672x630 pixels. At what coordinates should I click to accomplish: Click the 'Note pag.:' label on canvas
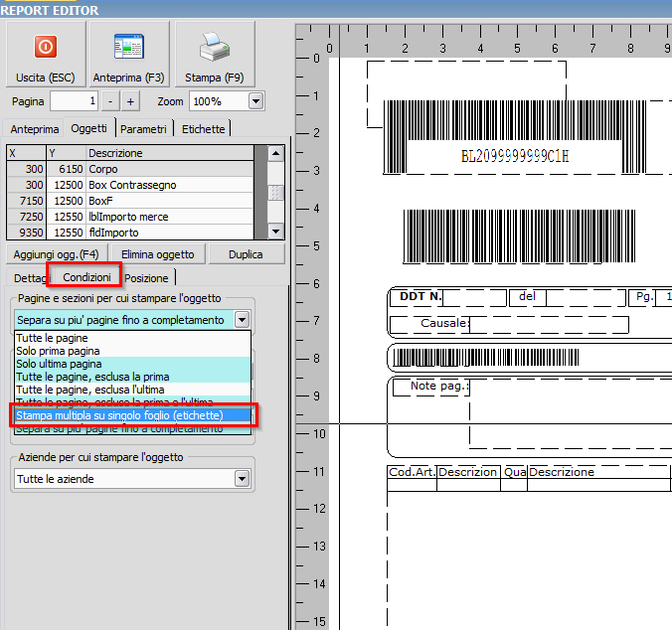439,386
